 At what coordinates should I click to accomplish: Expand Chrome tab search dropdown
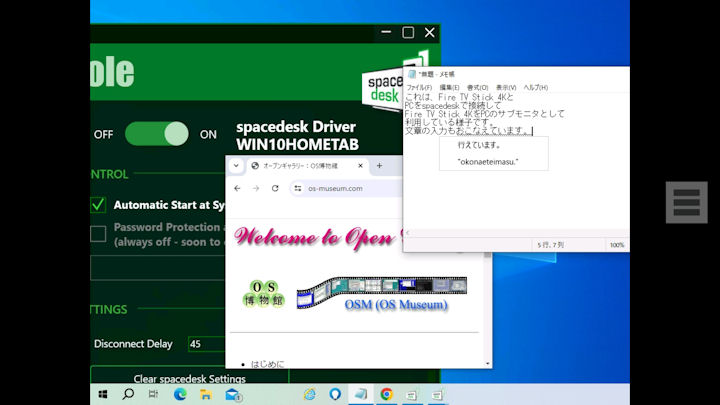point(236,166)
